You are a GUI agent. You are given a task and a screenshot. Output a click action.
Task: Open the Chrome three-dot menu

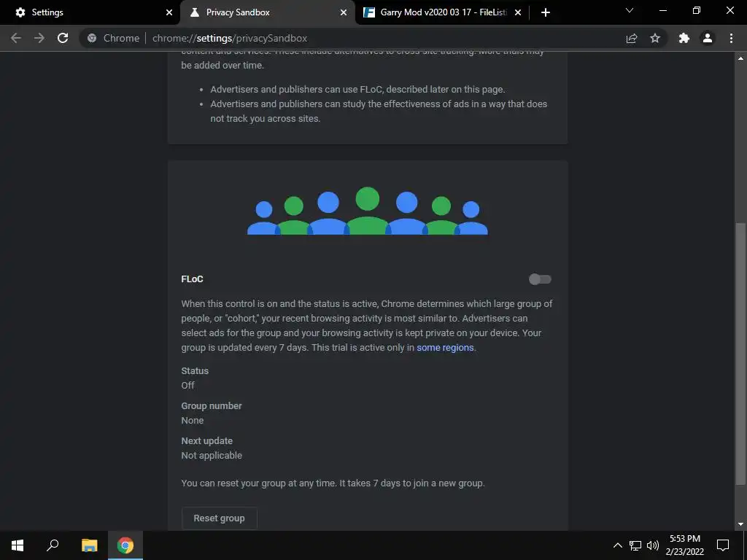(x=731, y=38)
